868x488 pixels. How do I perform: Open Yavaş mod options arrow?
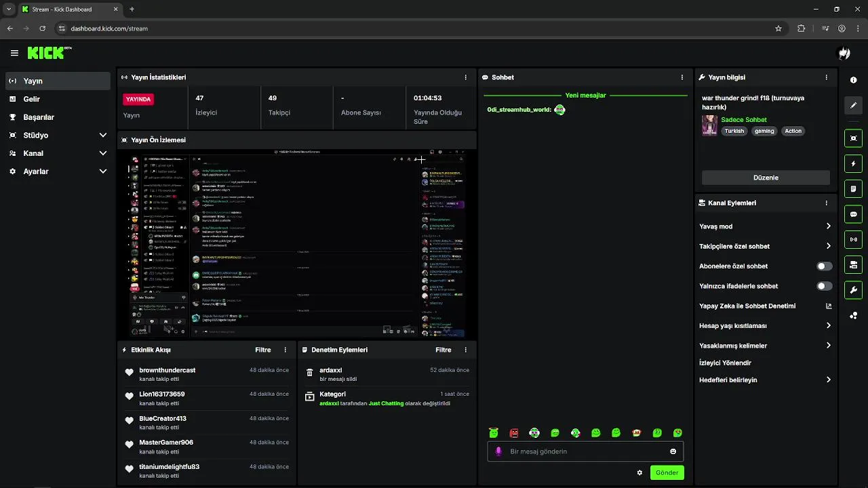[829, 226]
